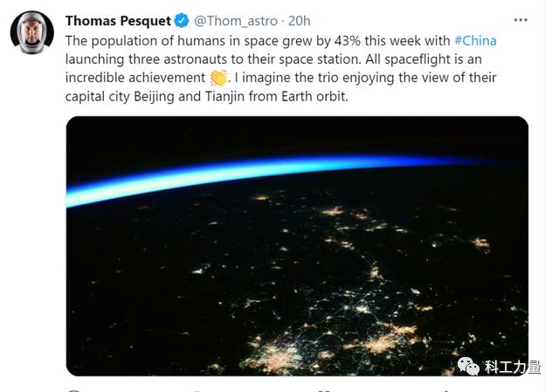Open Thomas Pesquet's profile avatar
Image resolution: width=559 pixels, height=392 pixels.
coord(32,33)
